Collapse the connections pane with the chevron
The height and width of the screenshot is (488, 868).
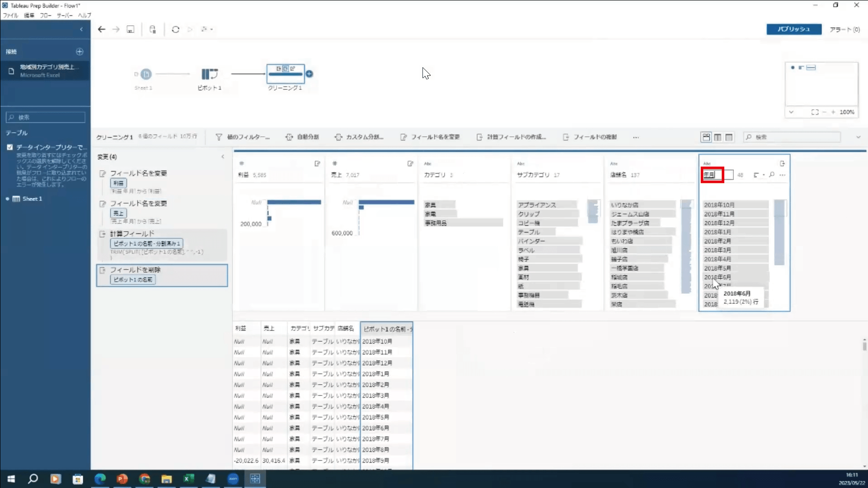[81, 29]
